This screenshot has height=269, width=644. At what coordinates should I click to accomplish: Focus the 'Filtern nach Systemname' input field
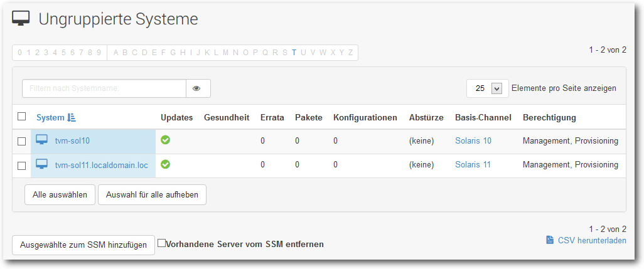click(x=104, y=88)
